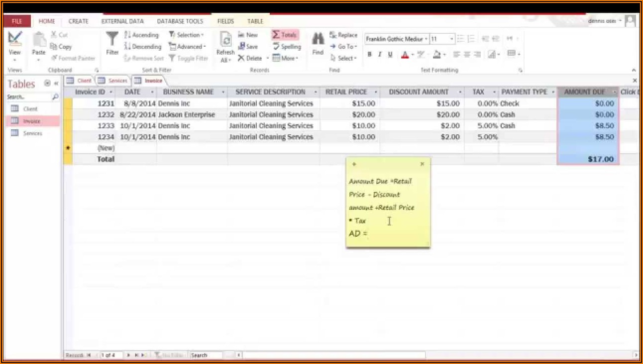
Task: Click the Paste clipboard icon
Action: pos(39,40)
